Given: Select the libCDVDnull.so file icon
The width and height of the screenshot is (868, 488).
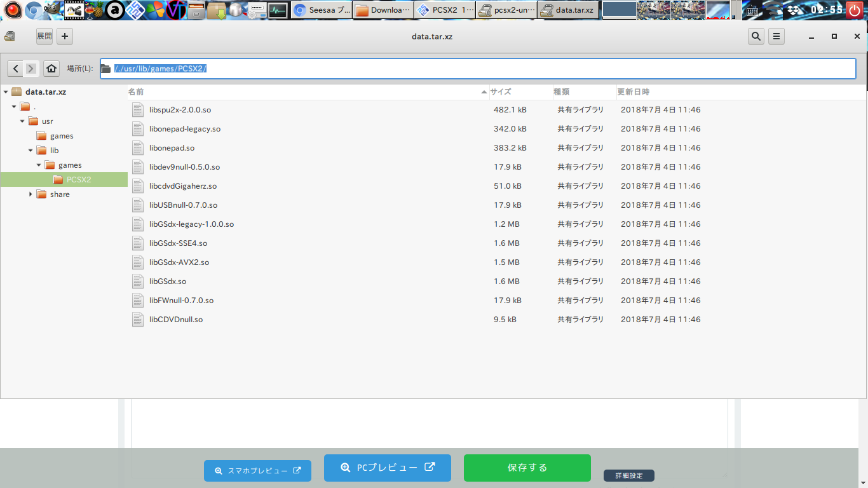Looking at the screenshot, I should (x=138, y=320).
